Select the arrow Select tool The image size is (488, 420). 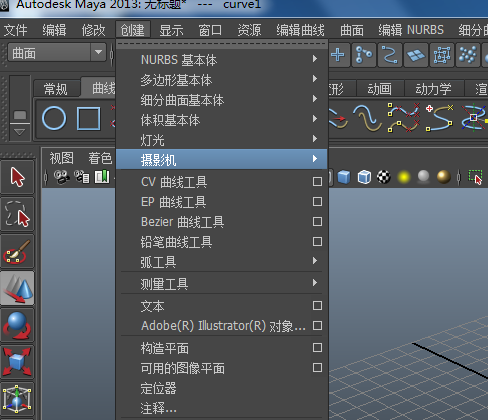[x=17, y=177]
